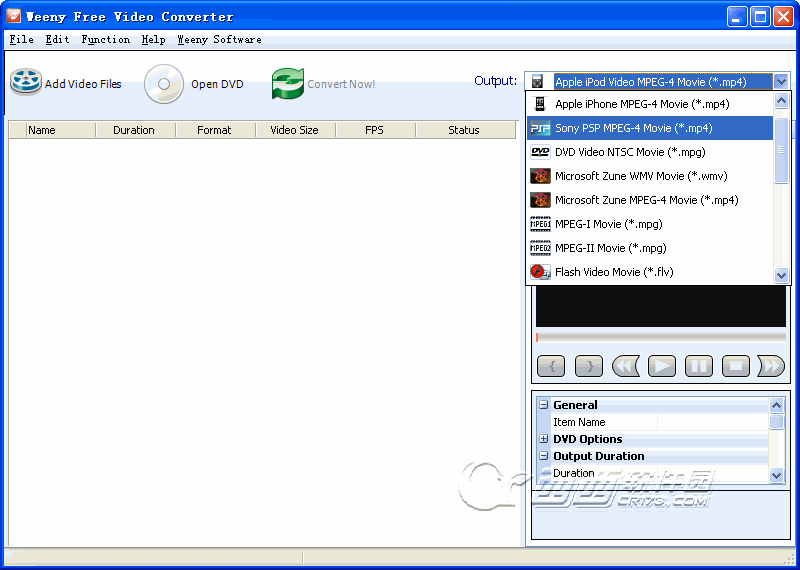Image resolution: width=800 pixels, height=570 pixels.
Task: Click the Flash Video red icon
Action: click(x=540, y=272)
